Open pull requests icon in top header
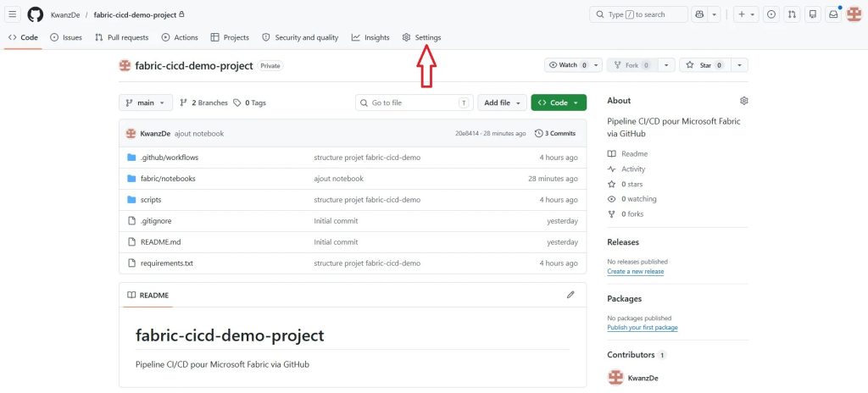Screen dimensions: 868x393 pos(793,14)
